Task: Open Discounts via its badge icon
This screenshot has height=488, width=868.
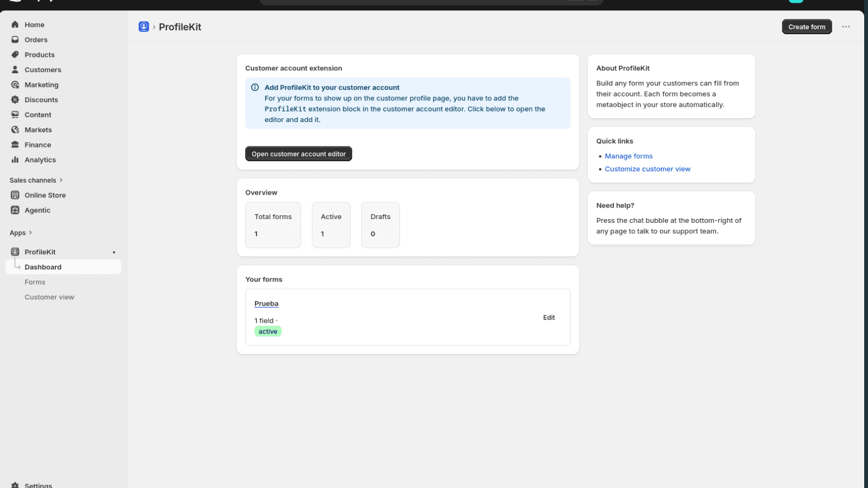Action: 15,100
